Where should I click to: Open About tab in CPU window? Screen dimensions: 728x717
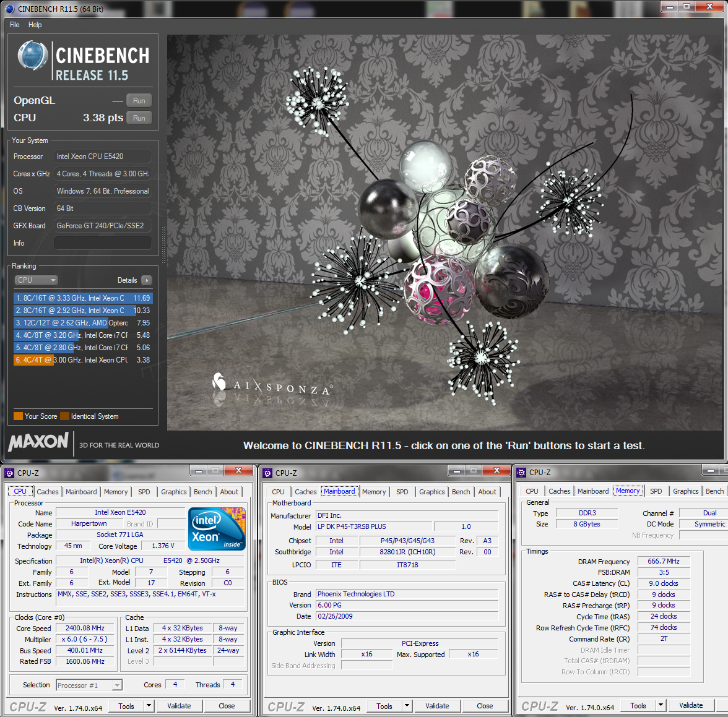[229, 492]
